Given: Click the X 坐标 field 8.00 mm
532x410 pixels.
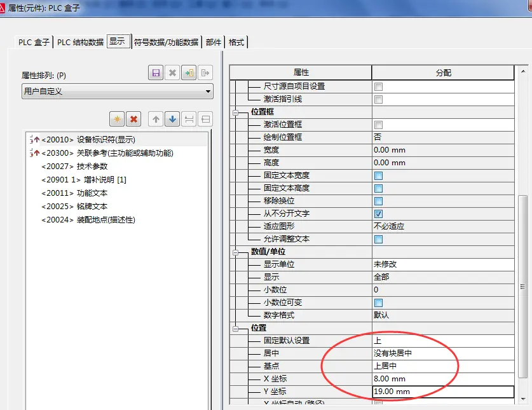Looking at the screenshot, I should tap(443, 379).
